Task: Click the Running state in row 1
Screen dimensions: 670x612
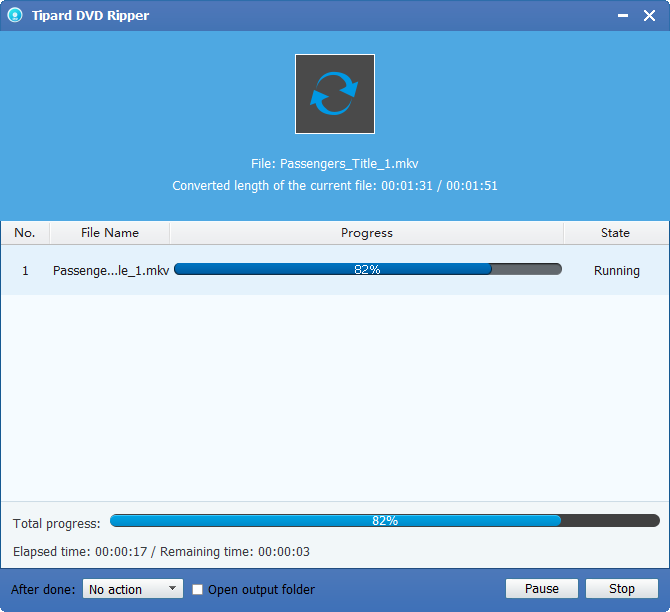Action: (x=616, y=271)
